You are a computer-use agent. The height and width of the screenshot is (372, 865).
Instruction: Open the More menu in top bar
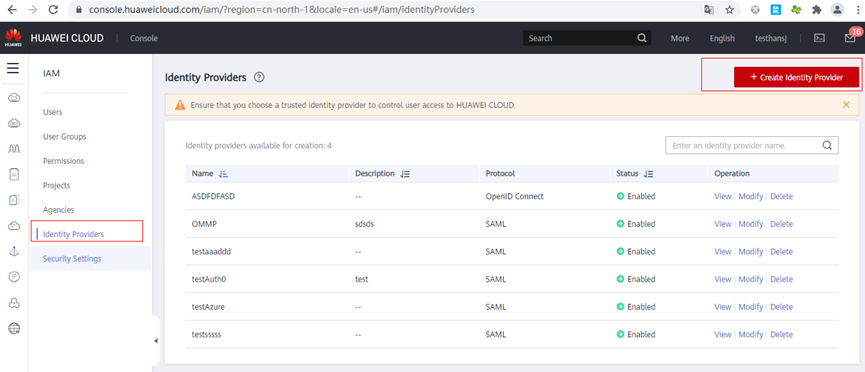(x=680, y=38)
